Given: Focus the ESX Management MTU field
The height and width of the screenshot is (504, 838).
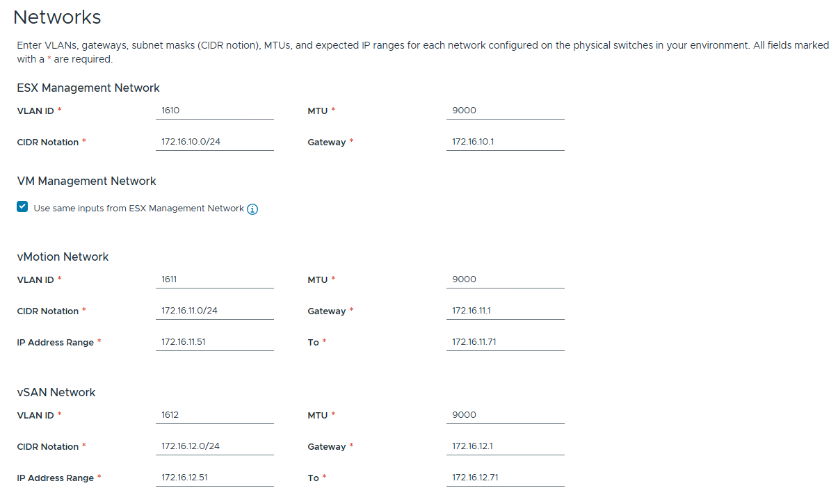Looking at the screenshot, I should (505, 110).
